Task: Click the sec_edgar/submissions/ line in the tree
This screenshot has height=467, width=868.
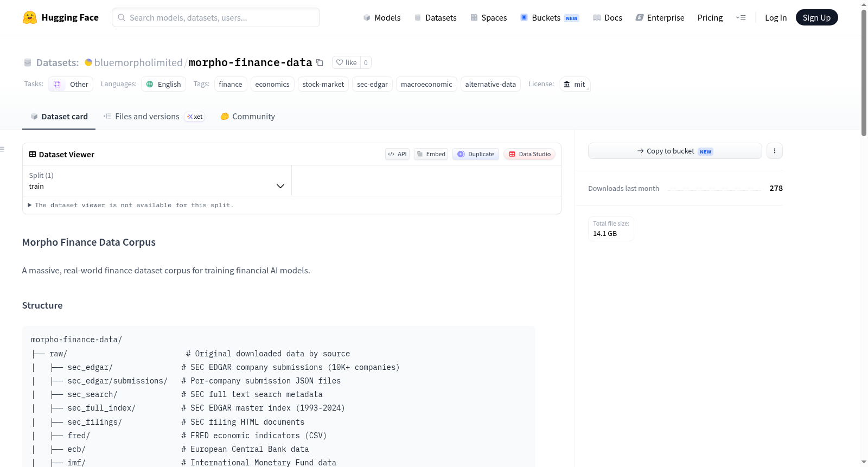Action: coord(186,381)
